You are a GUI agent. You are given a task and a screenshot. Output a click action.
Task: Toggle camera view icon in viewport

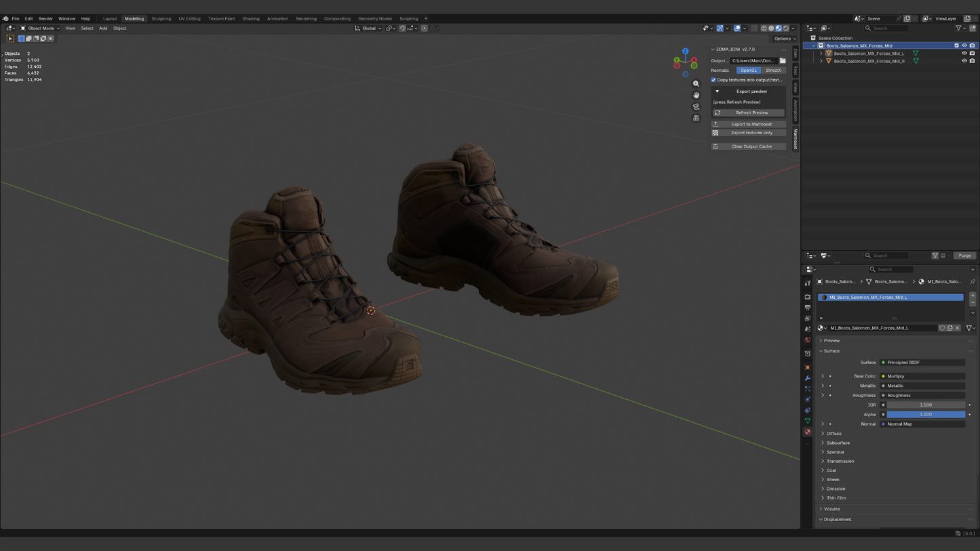pyautogui.click(x=696, y=106)
